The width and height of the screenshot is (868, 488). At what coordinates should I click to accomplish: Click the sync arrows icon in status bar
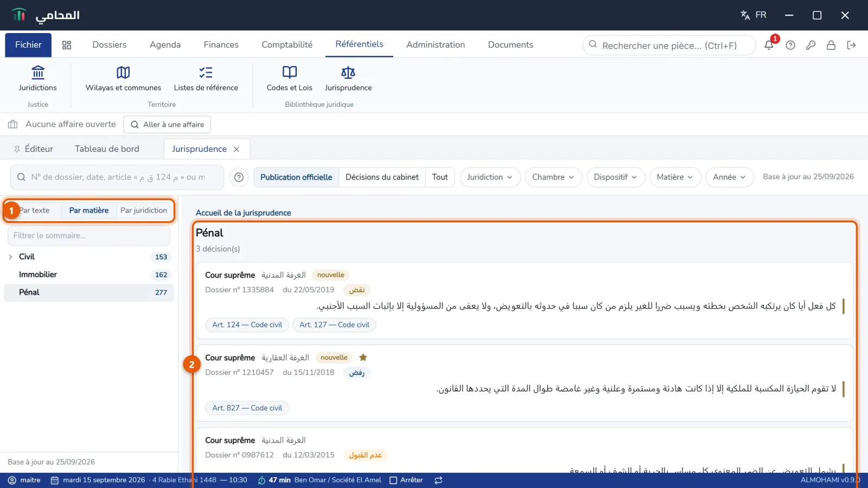438,480
